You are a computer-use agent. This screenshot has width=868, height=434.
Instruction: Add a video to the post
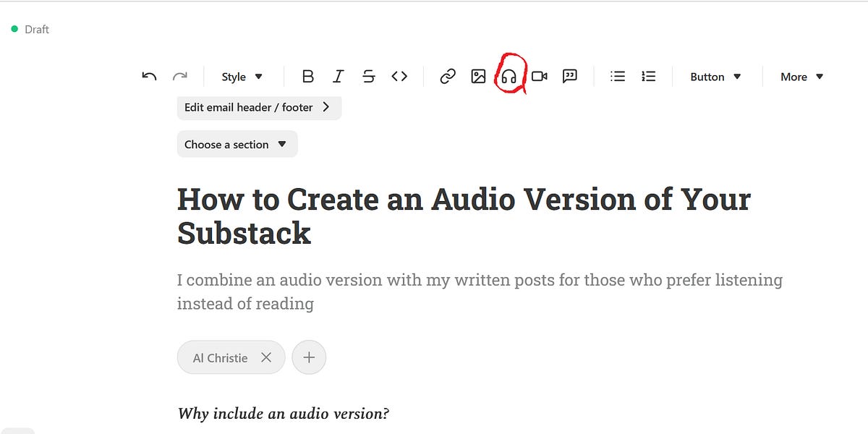539,76
